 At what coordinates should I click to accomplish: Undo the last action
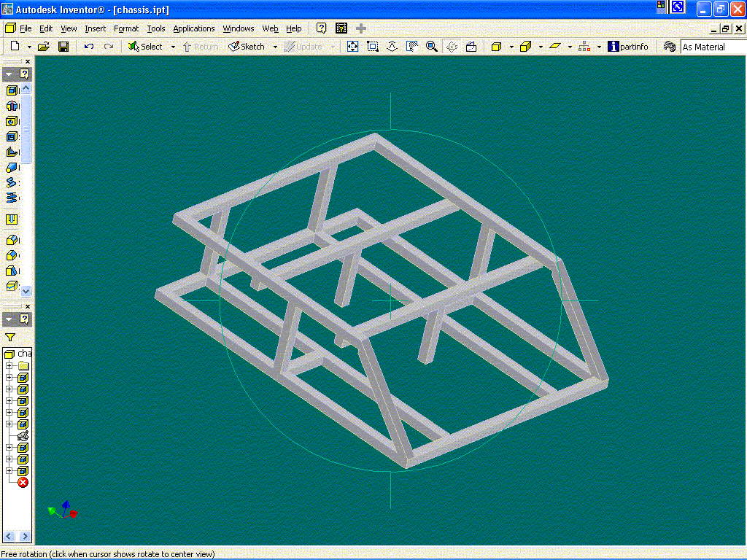point(88,46)
